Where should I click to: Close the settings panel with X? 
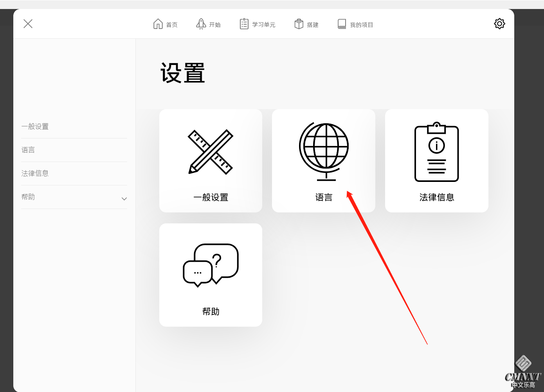[x=28, y=24]
